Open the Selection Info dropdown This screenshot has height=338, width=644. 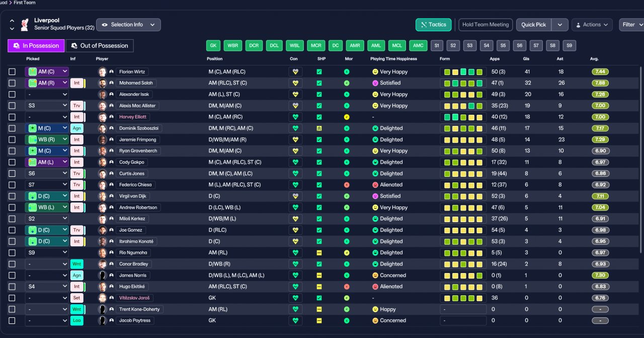tap(128, 25)
